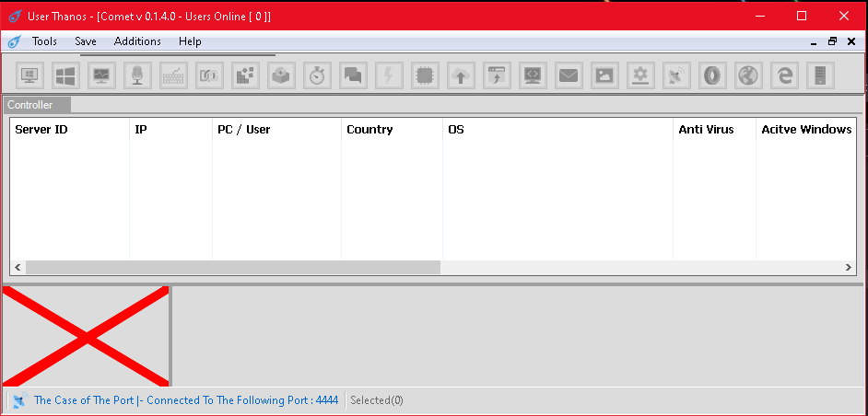Select the Controller tab
868x416 pixels.
[30, 105]
